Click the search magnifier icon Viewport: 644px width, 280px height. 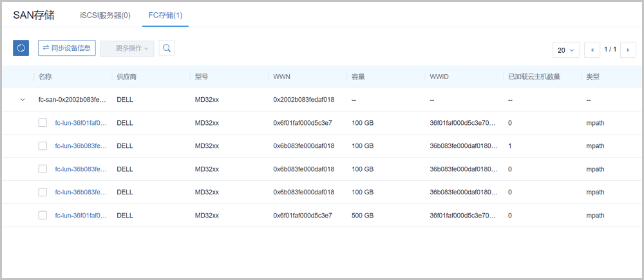click(166, 48)
